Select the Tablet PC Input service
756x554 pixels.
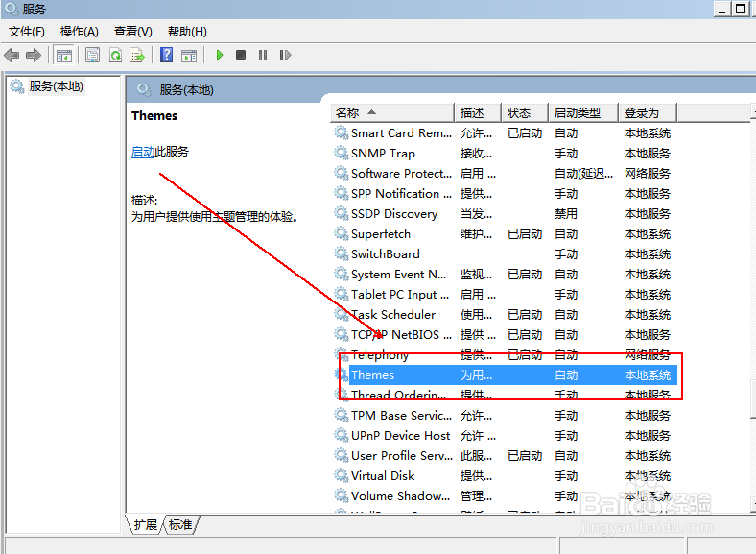[x=506, y=295]
